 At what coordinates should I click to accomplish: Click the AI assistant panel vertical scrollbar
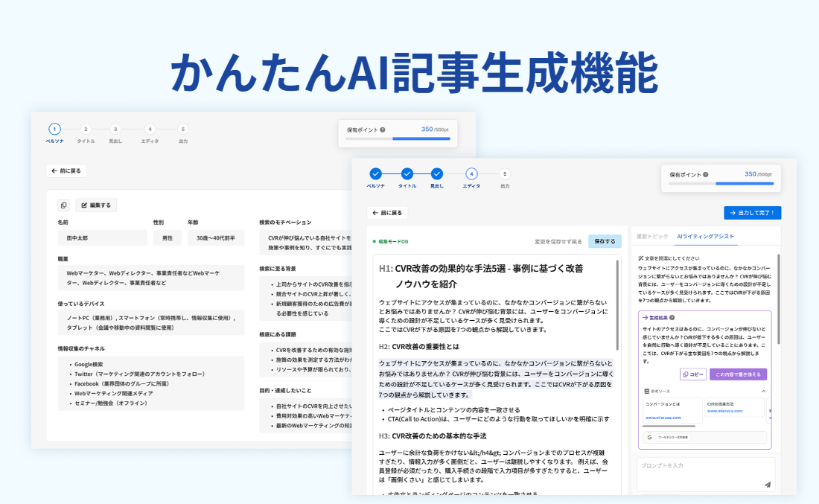pos(778,299)
